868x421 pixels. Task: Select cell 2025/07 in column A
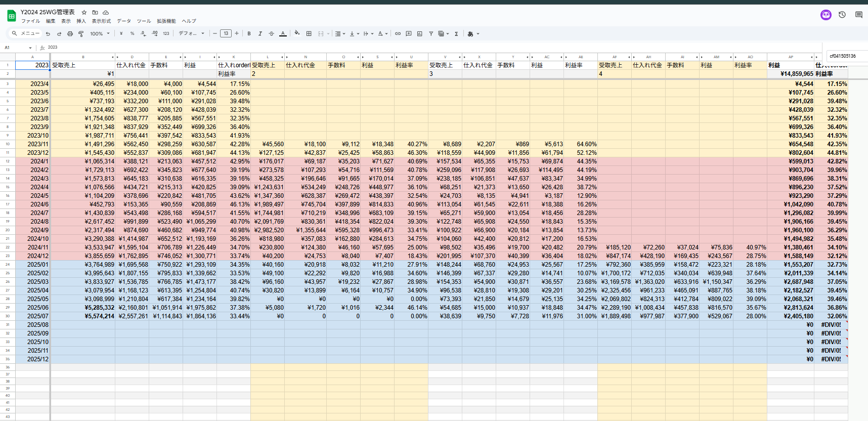pyautogui.click(x=32, y=316)
